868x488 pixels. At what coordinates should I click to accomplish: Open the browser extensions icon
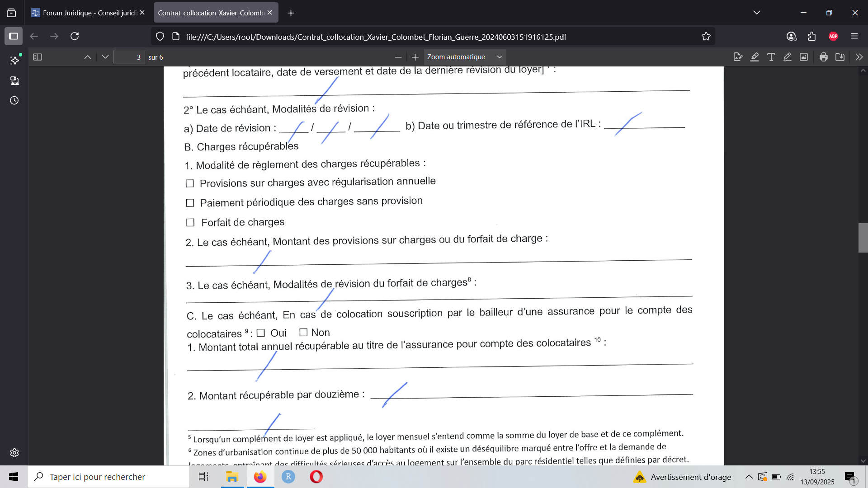point(812,37)
